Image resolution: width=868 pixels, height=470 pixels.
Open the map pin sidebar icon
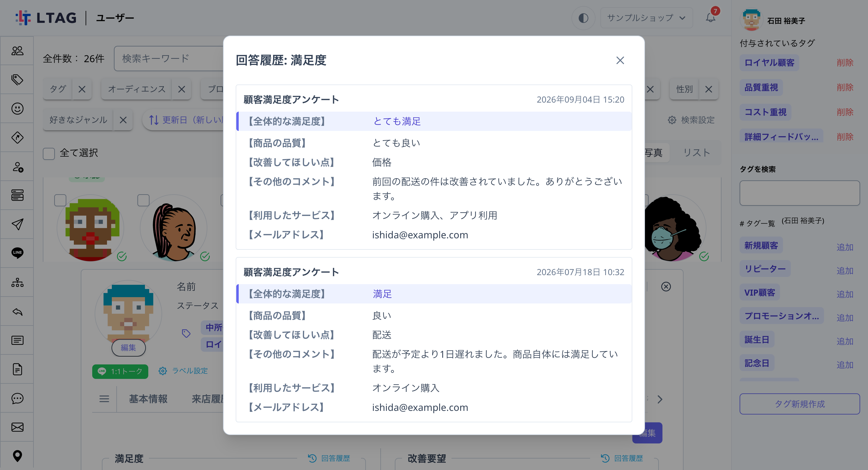[17, 456]
